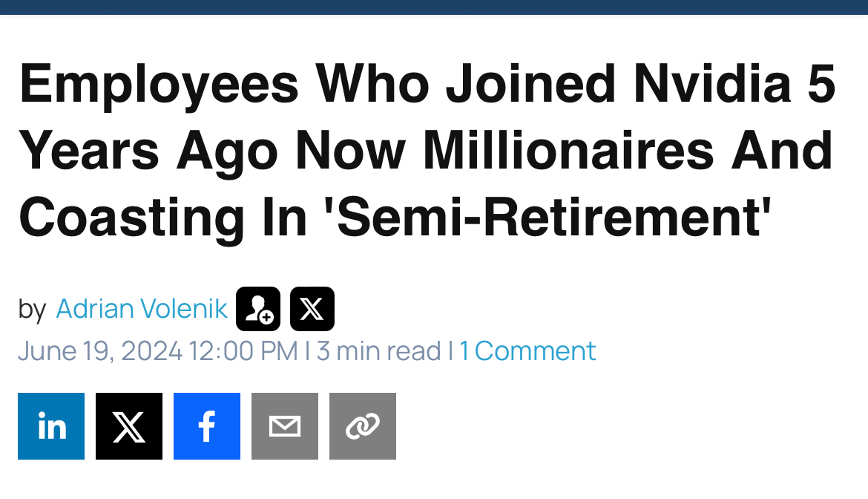Click the word "Coasting" in the headline

click(131, 216)
